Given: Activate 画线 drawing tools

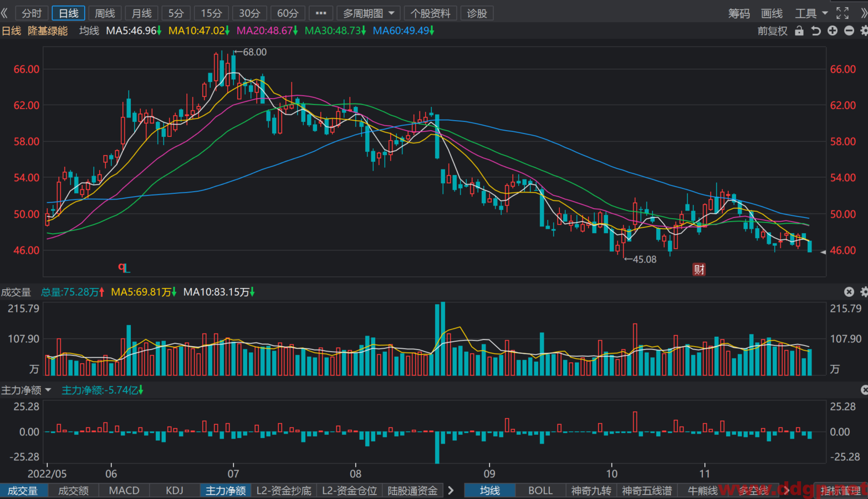Looking at the screenshot, I should (772, 13).
